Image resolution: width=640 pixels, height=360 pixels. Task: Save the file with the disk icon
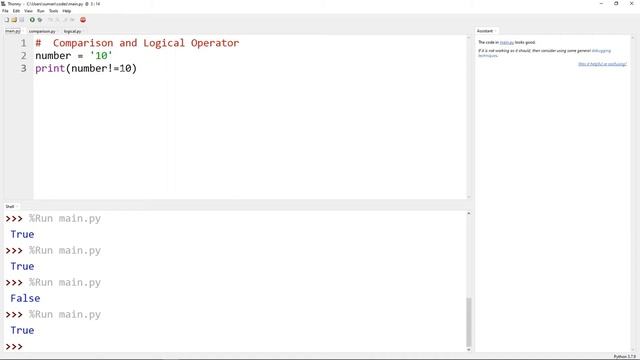point(22,20)
